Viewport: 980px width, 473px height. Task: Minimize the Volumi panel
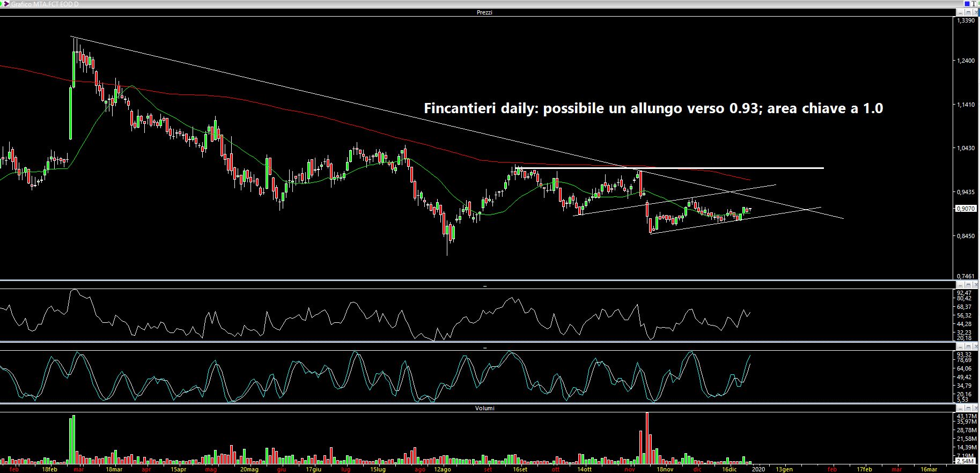[x=960, y=408]
